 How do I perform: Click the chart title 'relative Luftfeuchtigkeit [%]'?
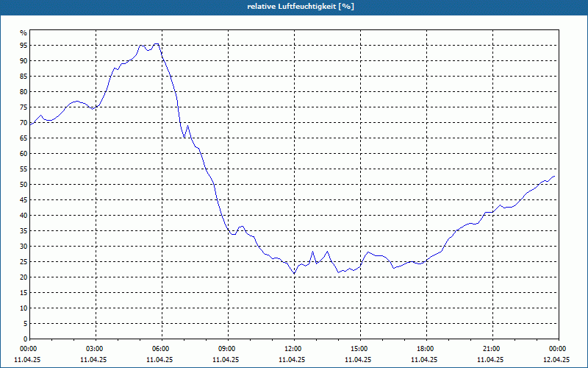301,7
